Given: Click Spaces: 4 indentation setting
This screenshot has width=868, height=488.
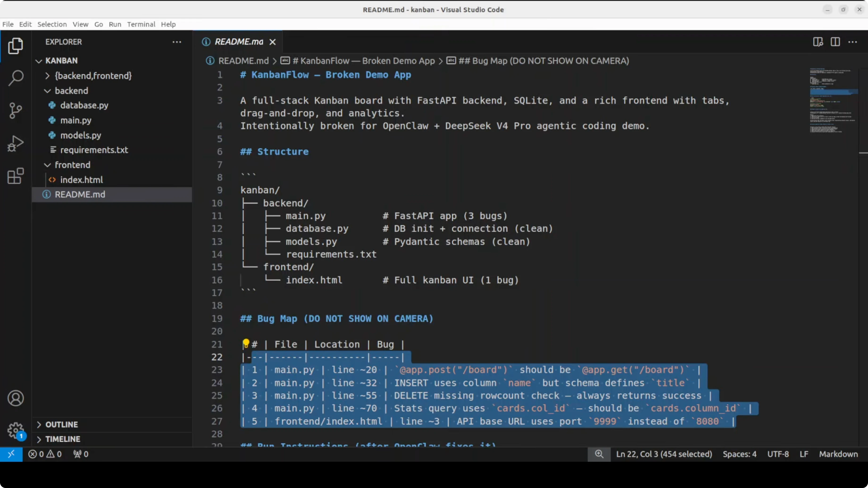Looking at the screenshot, I should (739, 454).
